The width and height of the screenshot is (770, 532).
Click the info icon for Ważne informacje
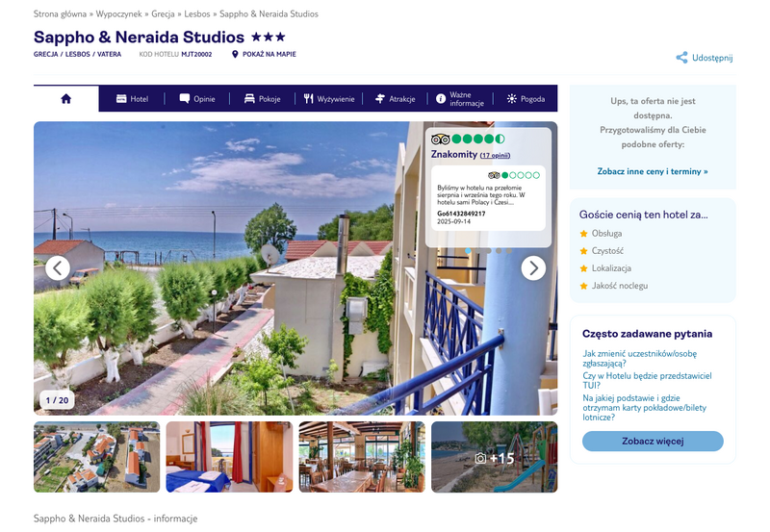click(x=441, y=99)
